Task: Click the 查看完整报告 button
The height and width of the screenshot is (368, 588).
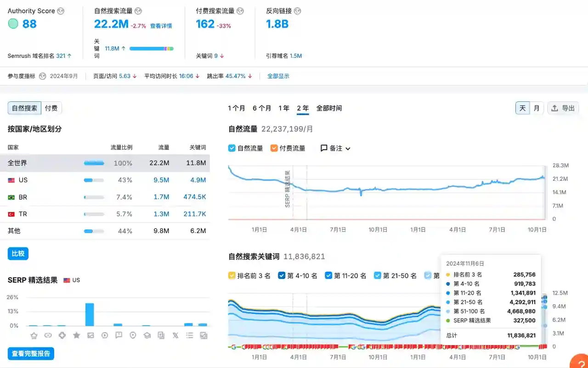Action: (x=31, y=353)
